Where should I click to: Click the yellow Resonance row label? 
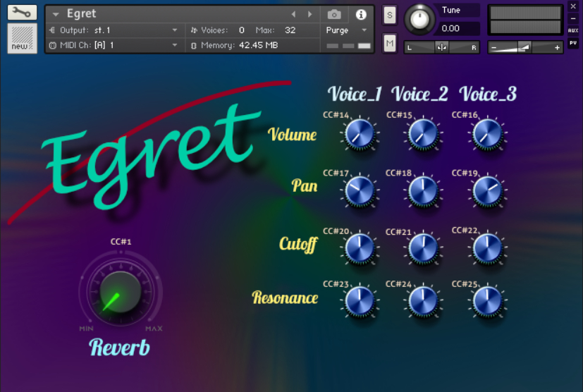pyautogui.click(x=286, y=298)
